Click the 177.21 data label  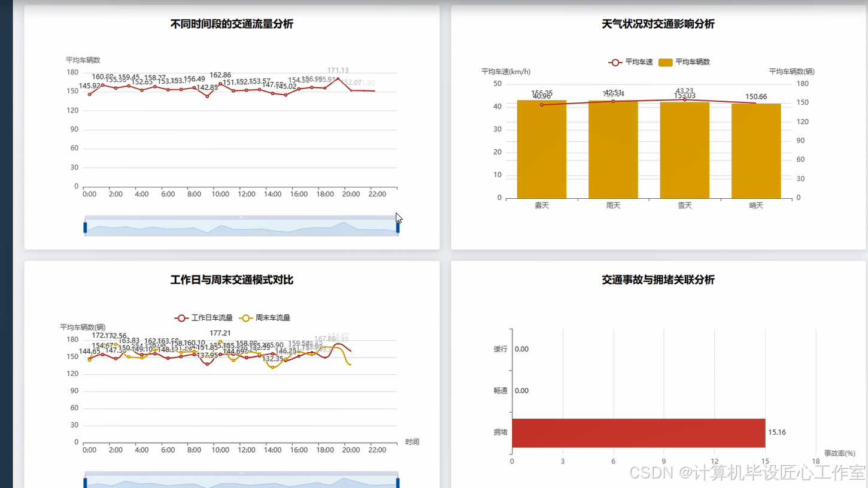220,334
